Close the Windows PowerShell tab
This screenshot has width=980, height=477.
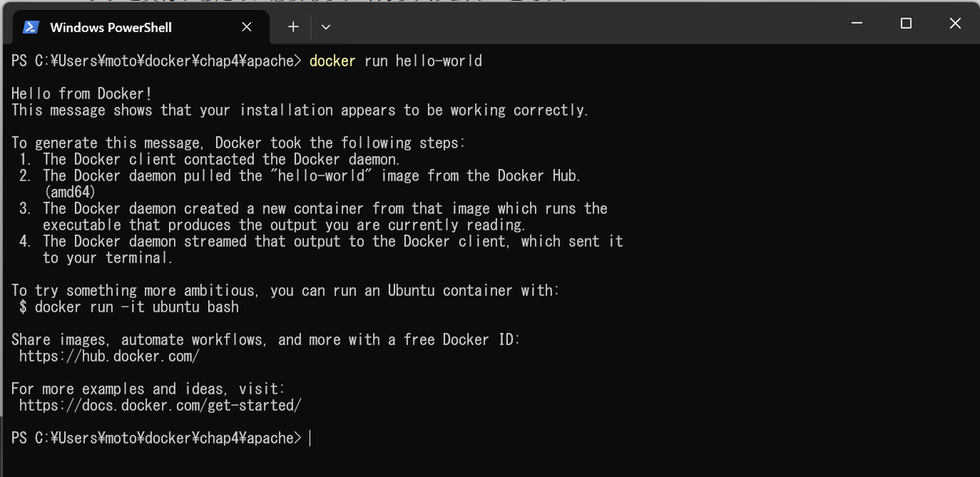(247, 27)
